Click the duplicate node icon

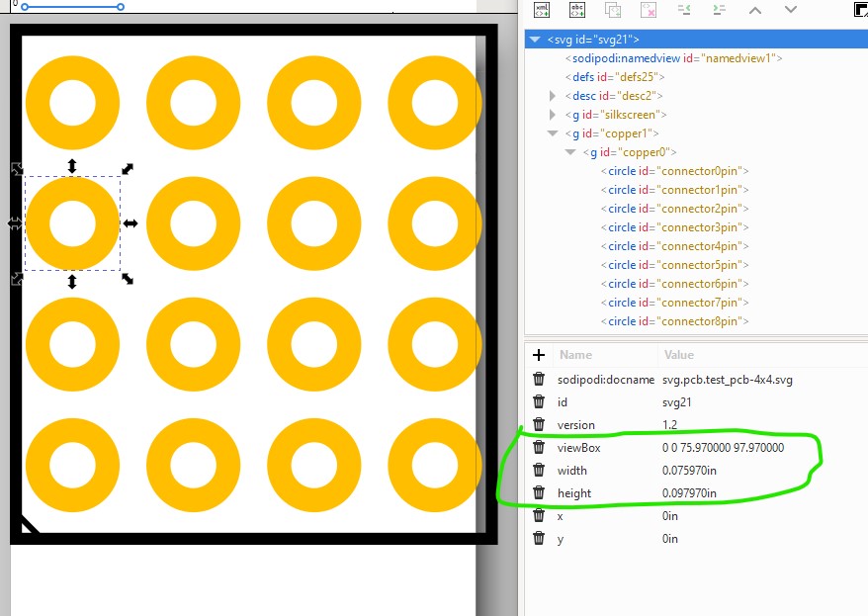(613, 10)
